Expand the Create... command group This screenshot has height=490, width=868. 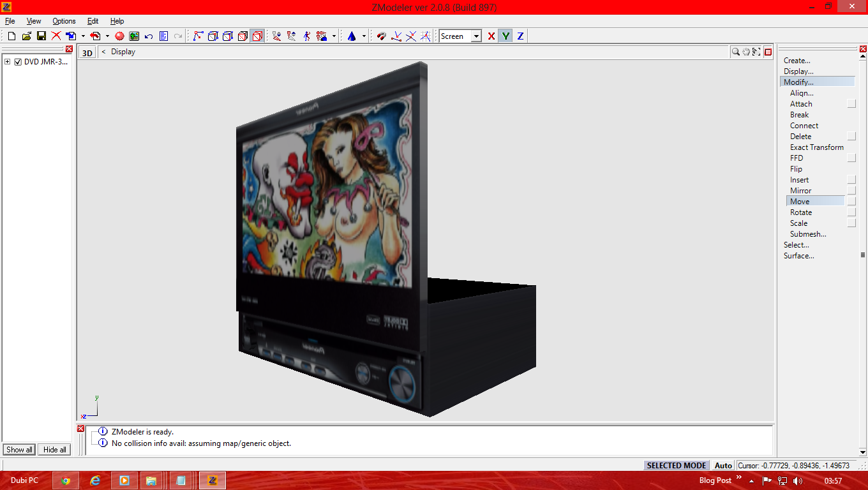(x=797, y=61)
